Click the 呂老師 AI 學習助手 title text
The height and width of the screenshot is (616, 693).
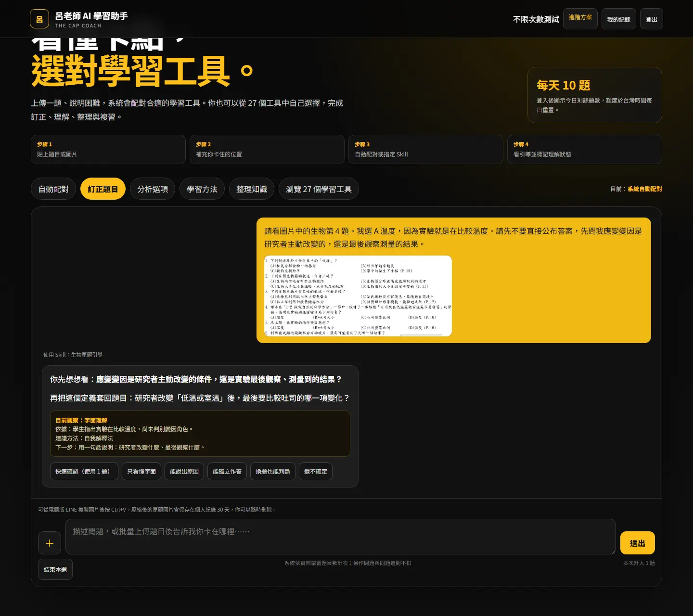pos(91,16)
